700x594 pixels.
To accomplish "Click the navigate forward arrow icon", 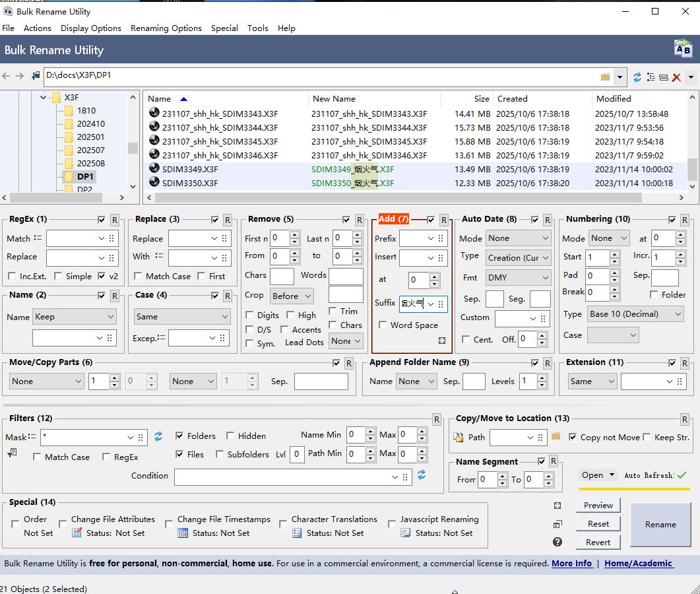I will coord(20,76).
